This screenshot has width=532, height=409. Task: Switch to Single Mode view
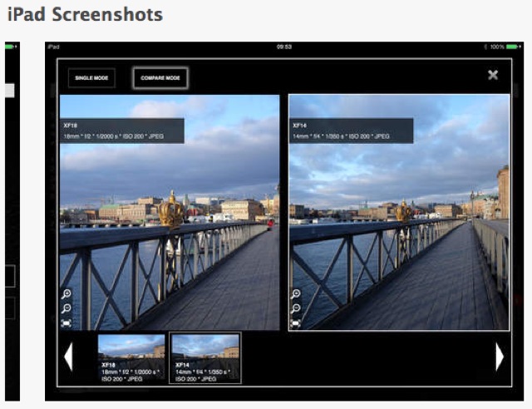pos(91,78)
